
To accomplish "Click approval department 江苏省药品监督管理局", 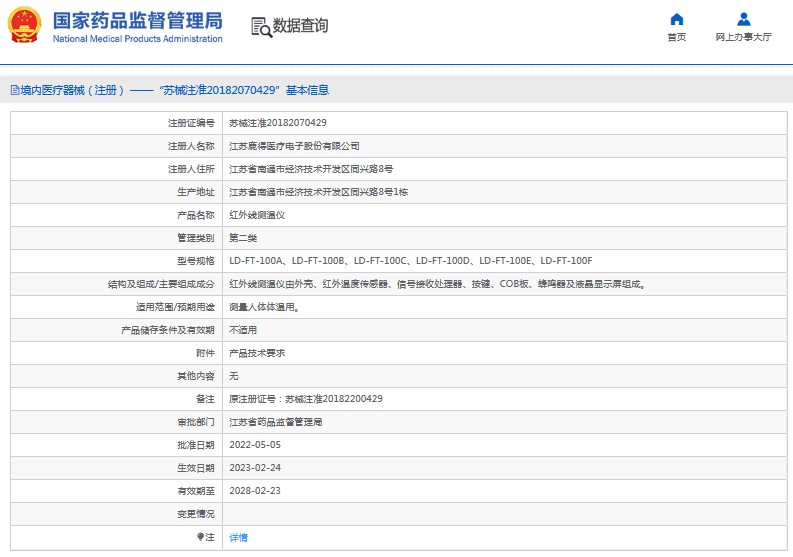I will (x=276, y=422).
